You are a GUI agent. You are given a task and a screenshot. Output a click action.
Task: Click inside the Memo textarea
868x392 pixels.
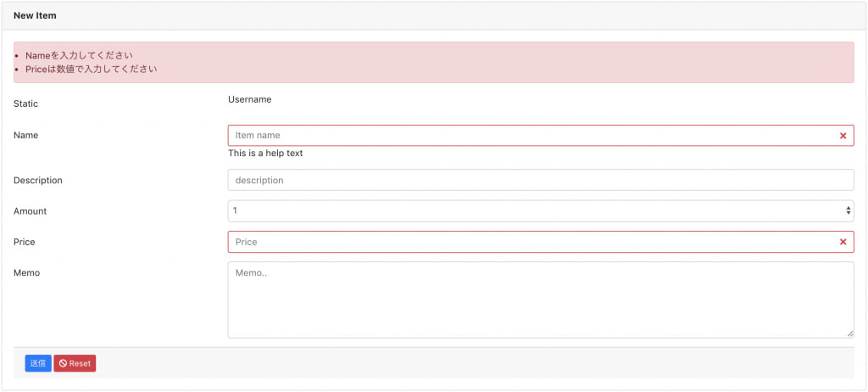coord(541,300)
